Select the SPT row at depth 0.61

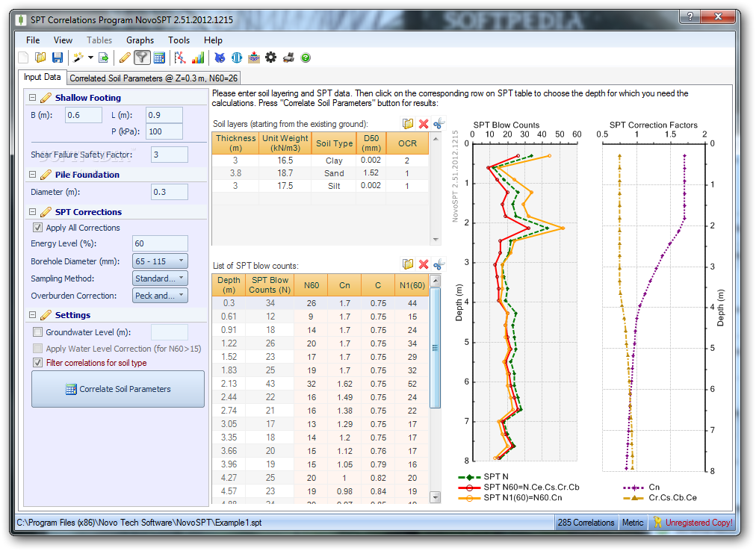(x=320, y=317)
